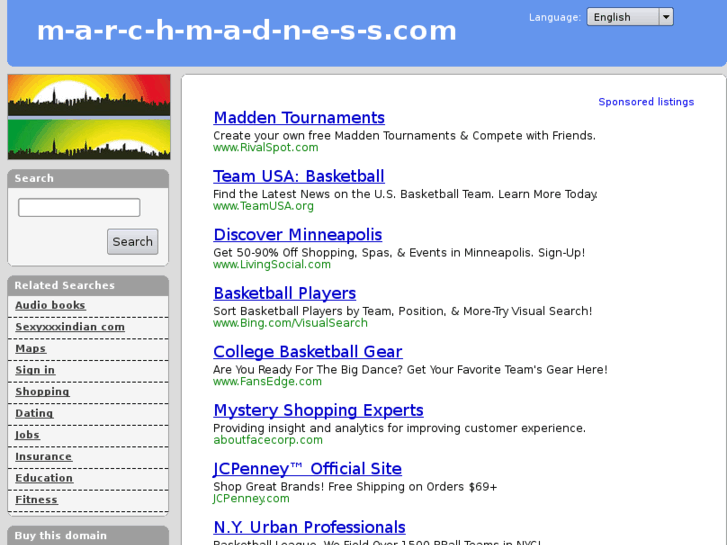The width and height of the screenshot is (727, 545).
Task: Open the Basketball Players listing
Action: coord(285,293)
